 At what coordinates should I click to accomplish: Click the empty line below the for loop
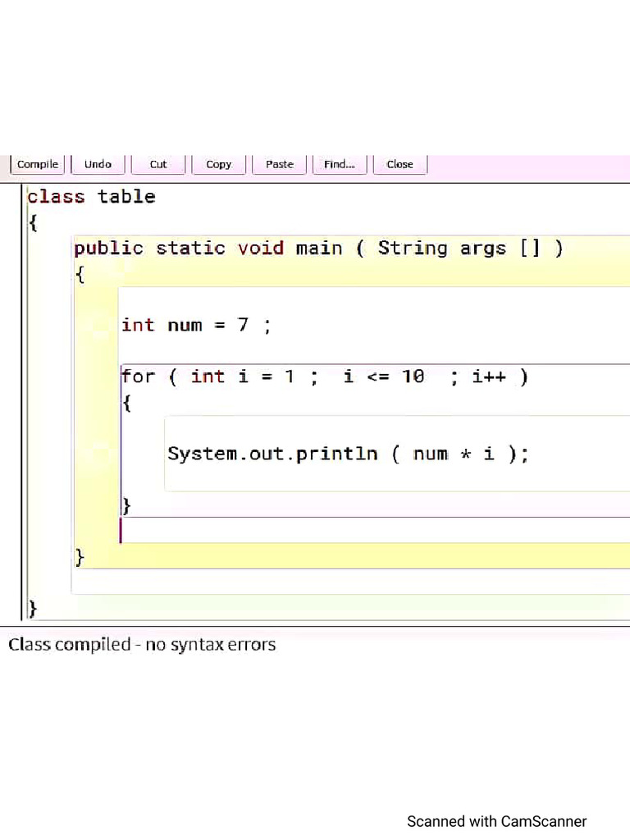point(375,531)
